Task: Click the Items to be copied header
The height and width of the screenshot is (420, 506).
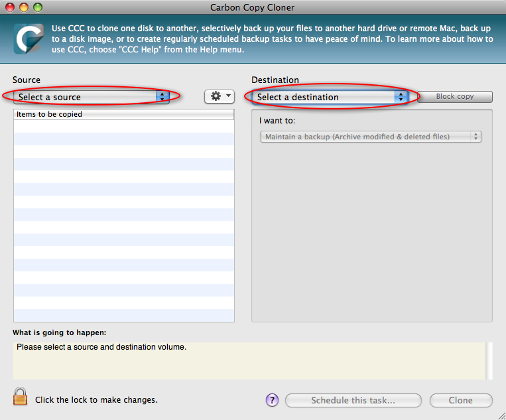Action: pos(124,114)
